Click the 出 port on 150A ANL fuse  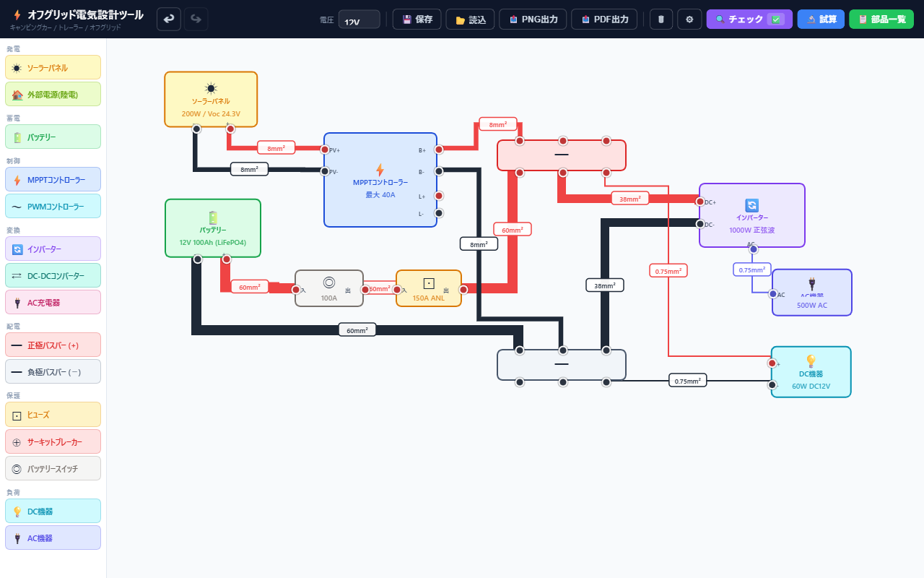(x=463, y=290)
